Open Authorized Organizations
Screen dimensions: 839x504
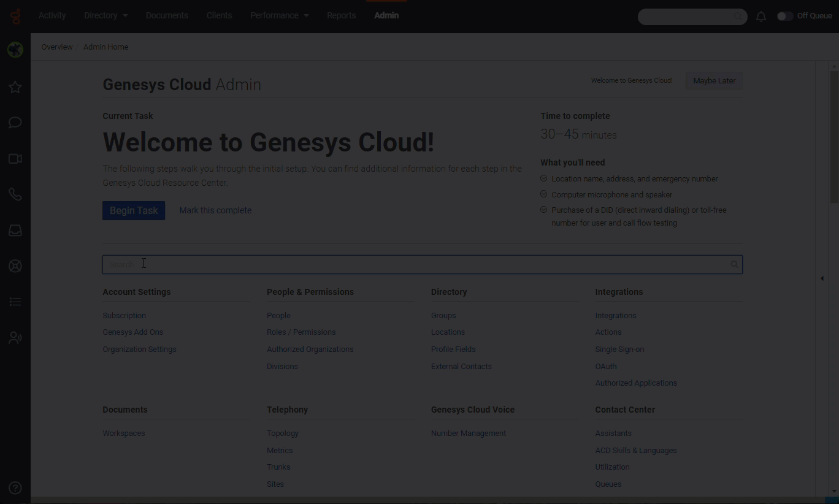pos(310,349)
